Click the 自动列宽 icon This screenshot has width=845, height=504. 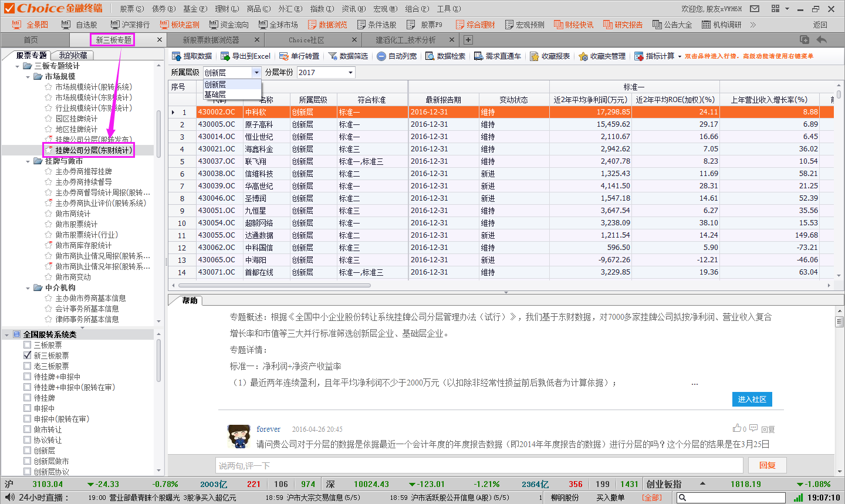[381, 56]
